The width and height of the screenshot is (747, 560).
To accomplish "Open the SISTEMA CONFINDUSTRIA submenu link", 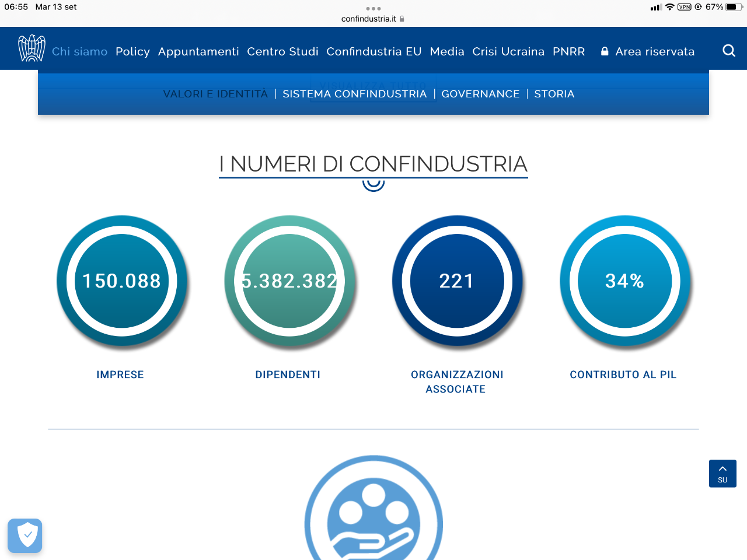I will pos(355,94).
